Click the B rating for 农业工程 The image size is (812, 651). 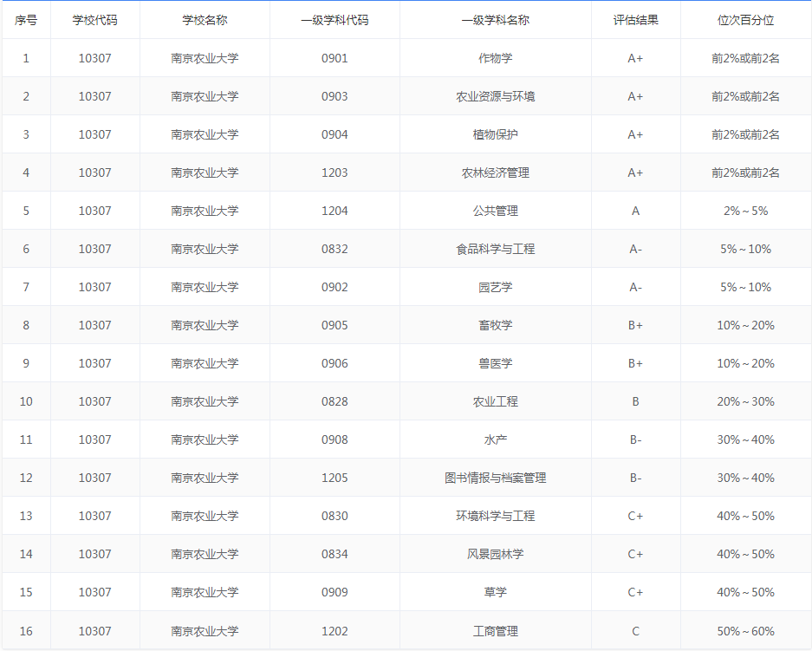click(636, 401)
